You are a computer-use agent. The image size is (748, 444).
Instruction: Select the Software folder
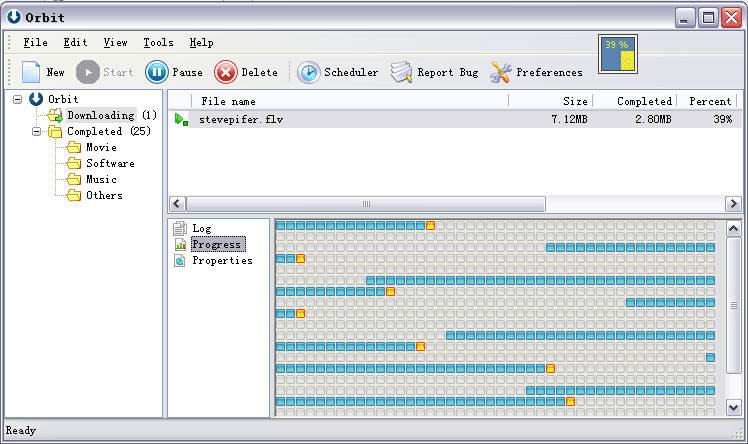pyautogui.click(x=109, y=163)
